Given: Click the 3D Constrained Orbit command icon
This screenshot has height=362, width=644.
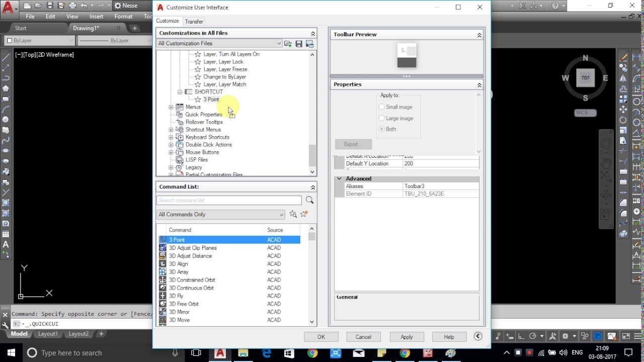Looking at the screenshot, I should (x=163, y=280).
